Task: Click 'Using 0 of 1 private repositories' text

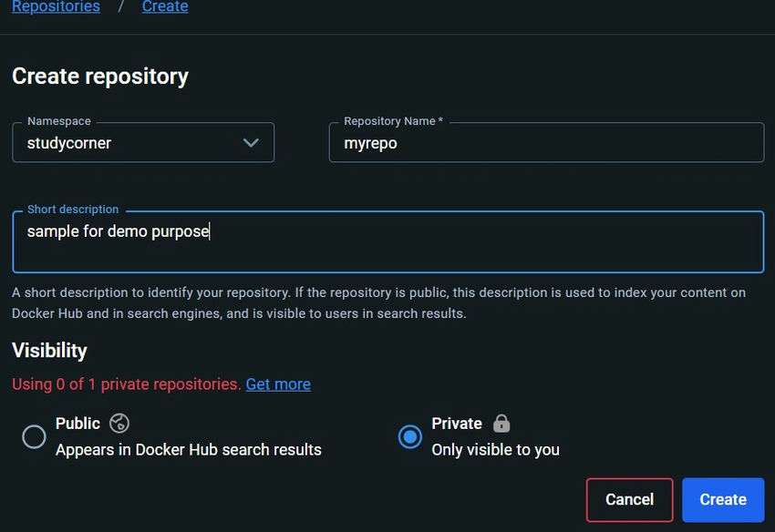Action: (127, 384)
